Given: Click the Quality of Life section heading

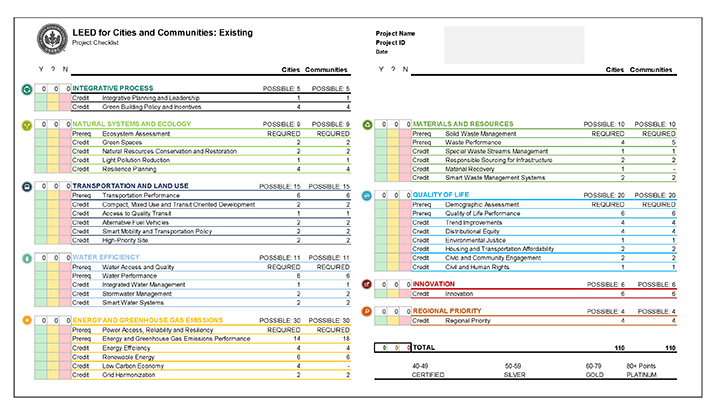Looking at the screenshot, I should click(x=441, y=195).
